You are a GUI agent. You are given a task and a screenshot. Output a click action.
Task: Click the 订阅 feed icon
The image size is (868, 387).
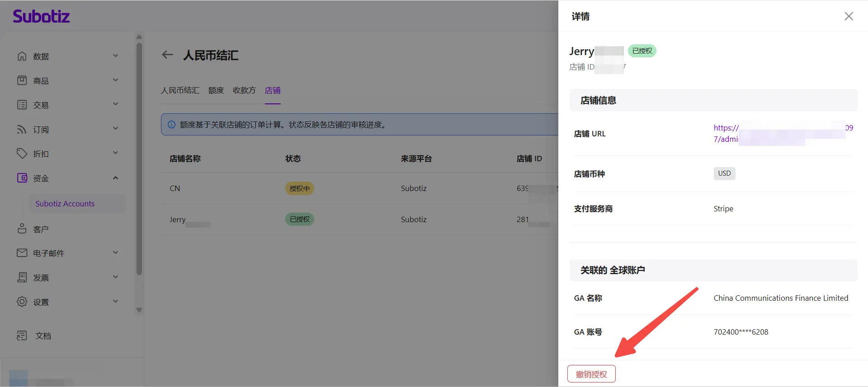pos(22,129)
